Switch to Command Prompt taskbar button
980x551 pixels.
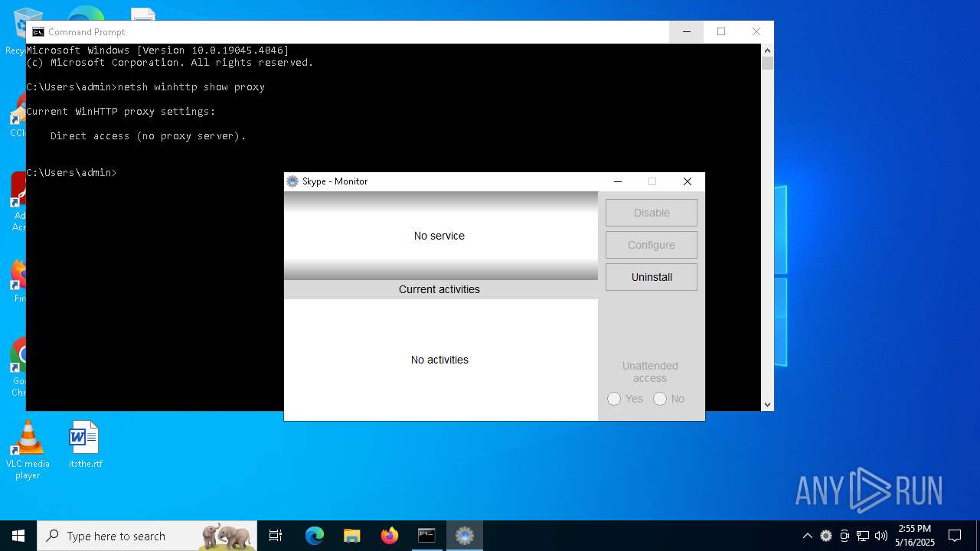[x=426, y=536]
